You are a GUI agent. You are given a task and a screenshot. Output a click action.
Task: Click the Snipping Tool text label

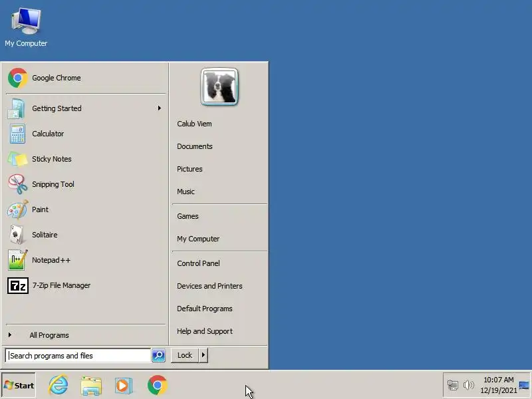(53, 184)
